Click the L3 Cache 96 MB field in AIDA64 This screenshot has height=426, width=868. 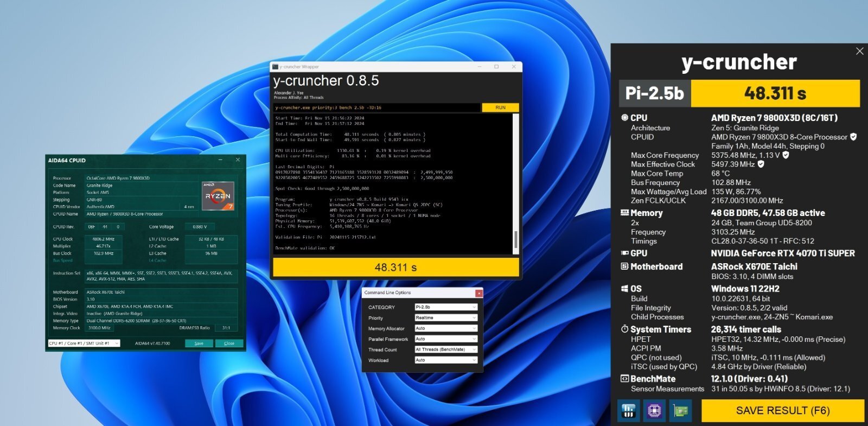211,253
